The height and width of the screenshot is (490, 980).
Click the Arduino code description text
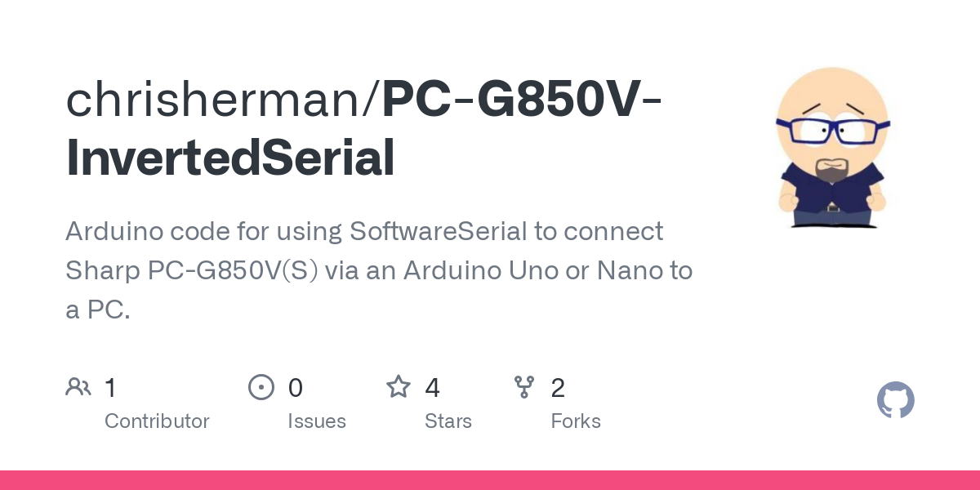tap(379, 270)
